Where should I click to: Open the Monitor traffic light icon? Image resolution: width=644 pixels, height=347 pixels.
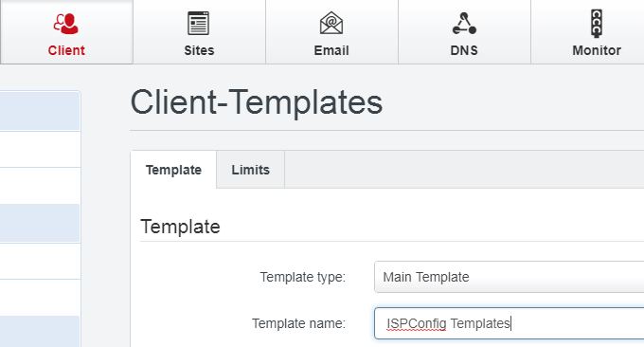click(597, 24)
